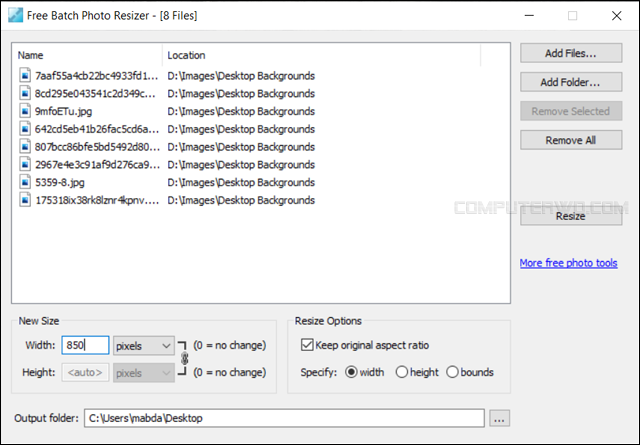Select the bounds radio option
The height and width of the screenshot is (445, 640).
[452, 372]
